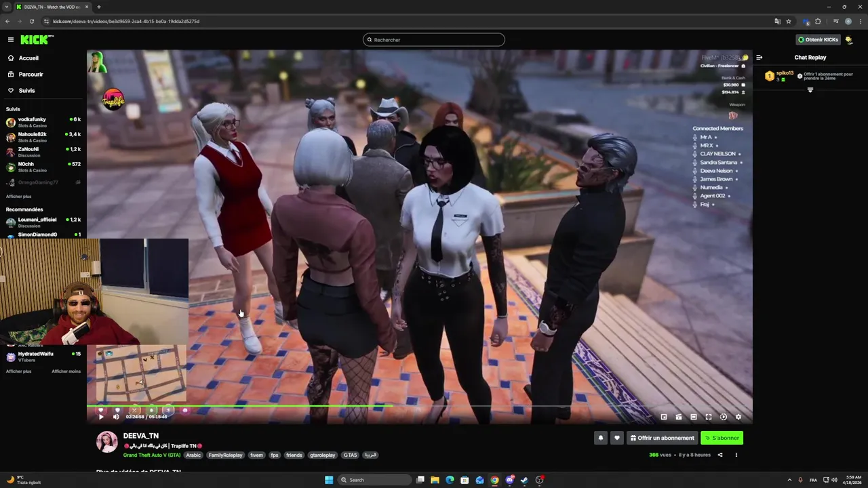Viewport: 868px width, 488px height.
Task: Open Chrome three-dot menu
Action: click(860, 21)
